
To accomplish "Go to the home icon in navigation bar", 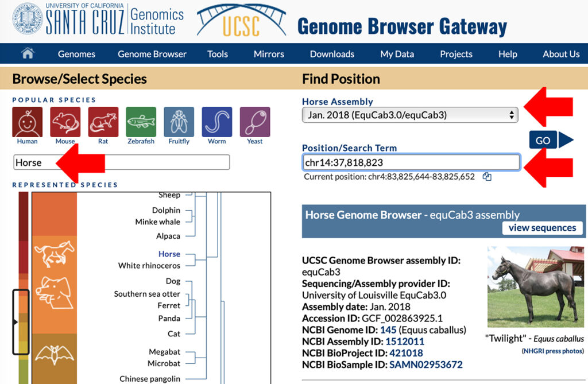I will click(x=28, y=53).
